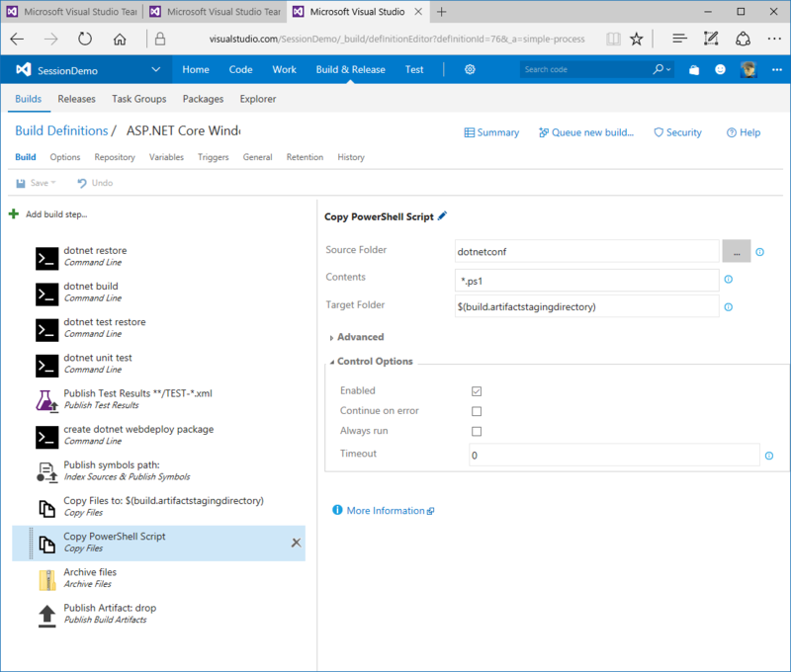Click the browser web note pen icon
791x672 pixels.
(x=711, y=39)
